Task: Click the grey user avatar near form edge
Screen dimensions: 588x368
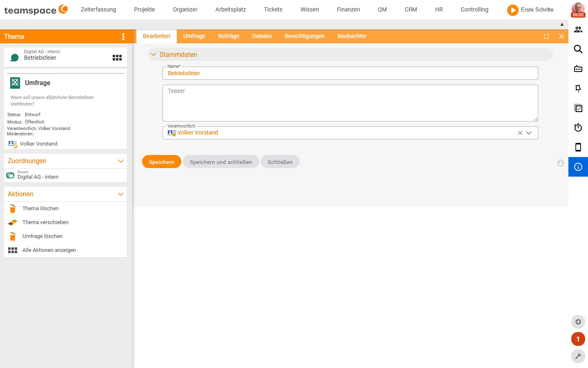Action: pyautogui.click(x=561, y=163)
